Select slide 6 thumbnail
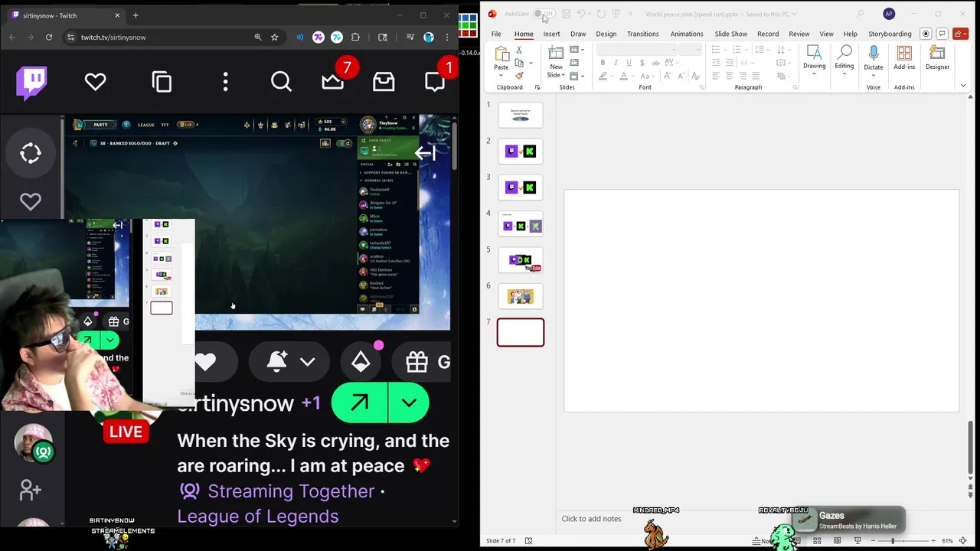This screenshot has height=551, width=980. 521,296
